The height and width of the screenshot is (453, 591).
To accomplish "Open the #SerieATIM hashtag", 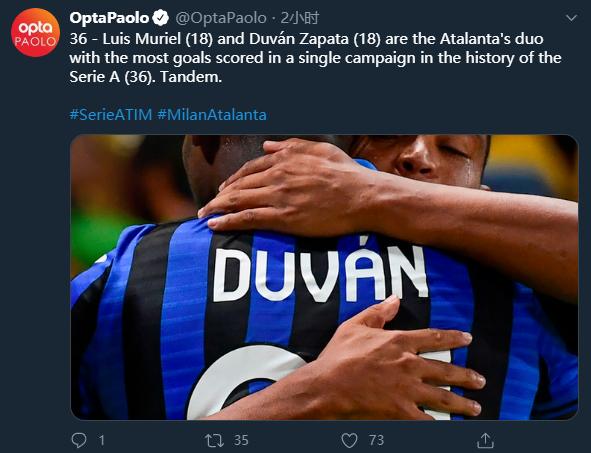I will click(x=111, y=115).
